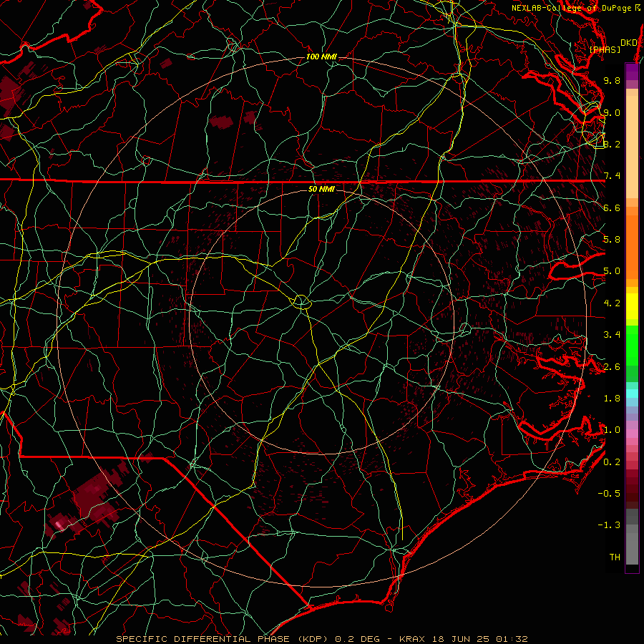Click the "18 JUN 25 01:32" timestamp
Image resolution: width=644 pixels, height=644 pixels.
tap(479, 639)
